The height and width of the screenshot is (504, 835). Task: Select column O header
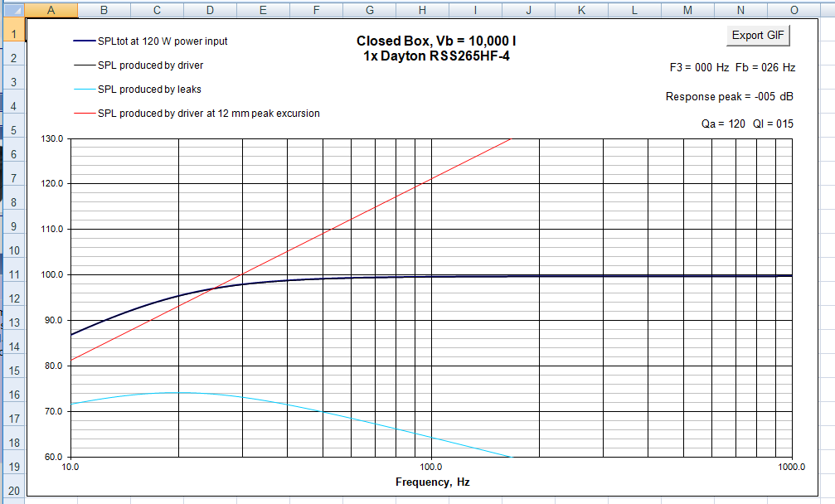click(x=794, y=10)
